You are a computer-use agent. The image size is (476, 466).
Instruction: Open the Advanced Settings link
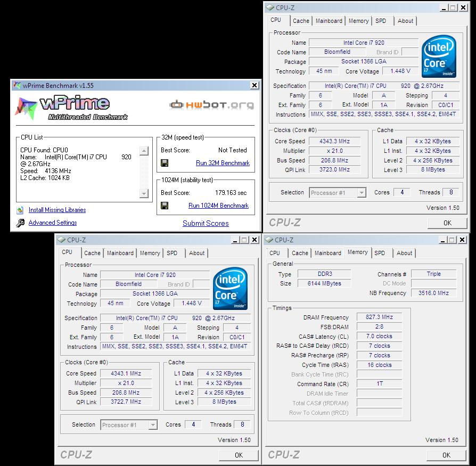point(53,223)
